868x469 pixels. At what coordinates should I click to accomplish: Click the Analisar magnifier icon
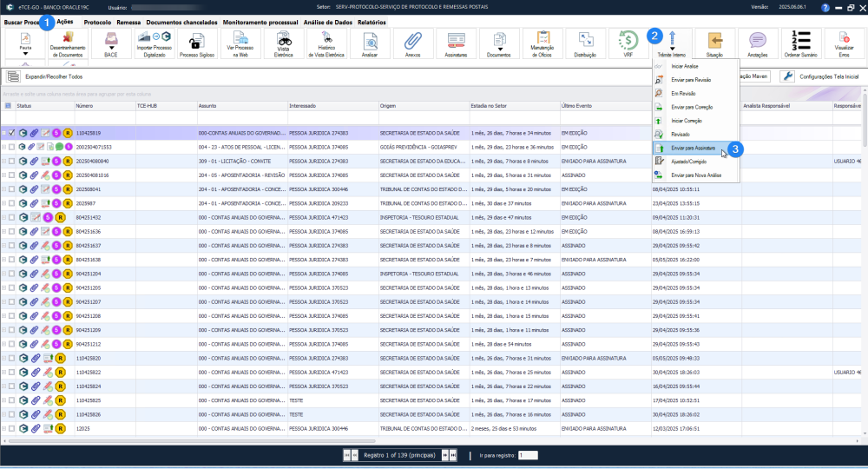click(x=369, y=43)
